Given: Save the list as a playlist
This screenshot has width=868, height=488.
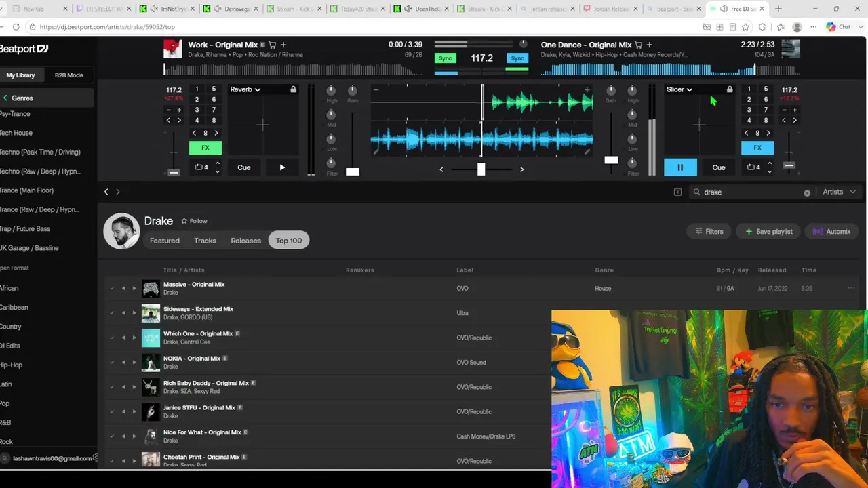Looking at the screenshot, I should coord(769,232).
